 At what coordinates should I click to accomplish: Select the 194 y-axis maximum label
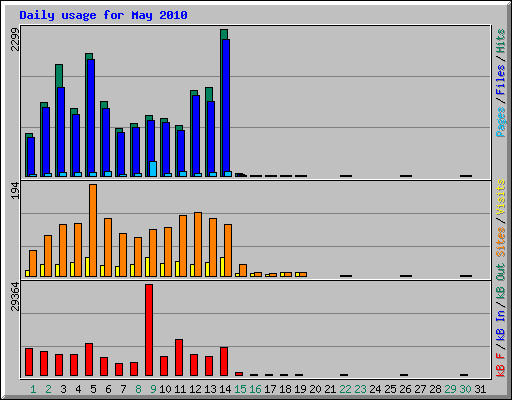(x=15, y=191)
